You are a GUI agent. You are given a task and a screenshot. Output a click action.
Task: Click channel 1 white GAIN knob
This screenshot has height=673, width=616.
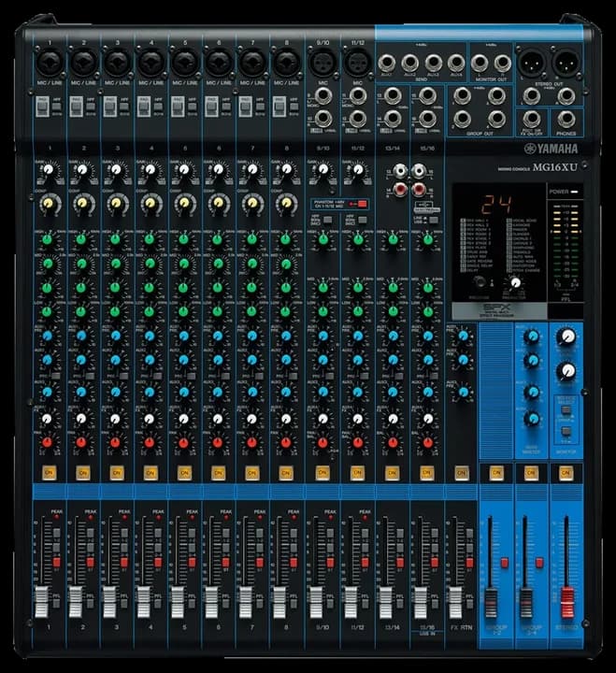[x=49, y=169]
